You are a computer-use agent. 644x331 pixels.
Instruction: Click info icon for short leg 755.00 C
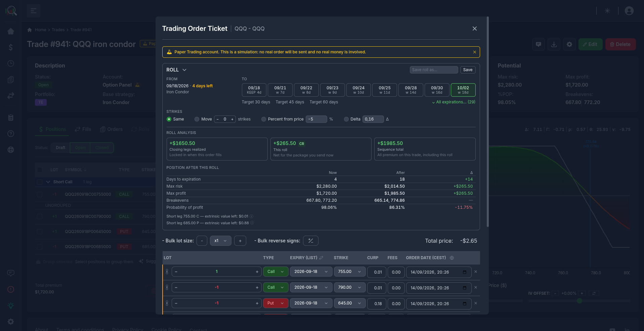(x=251, y=217)
